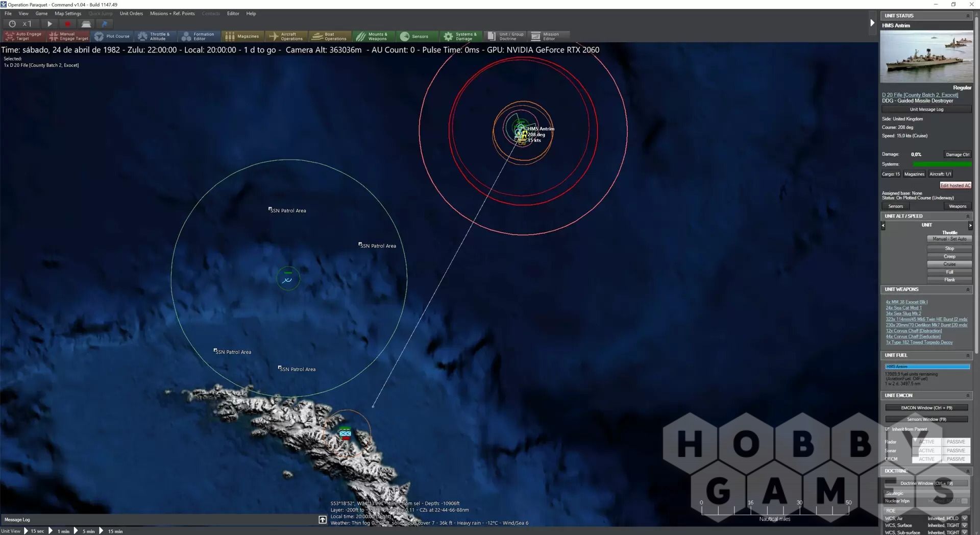This screenshot has height=535, width=980.
Task: Open the Formation Editor
Action: (199, 36)
